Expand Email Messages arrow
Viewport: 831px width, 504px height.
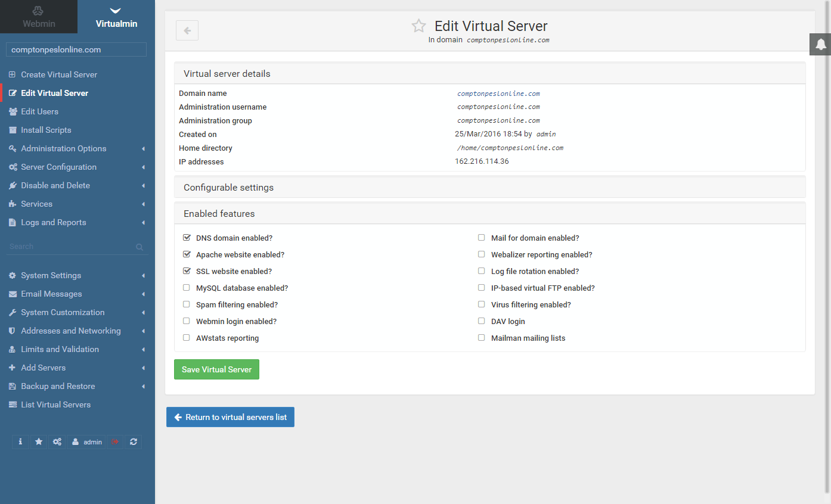(x=144, y=294)
